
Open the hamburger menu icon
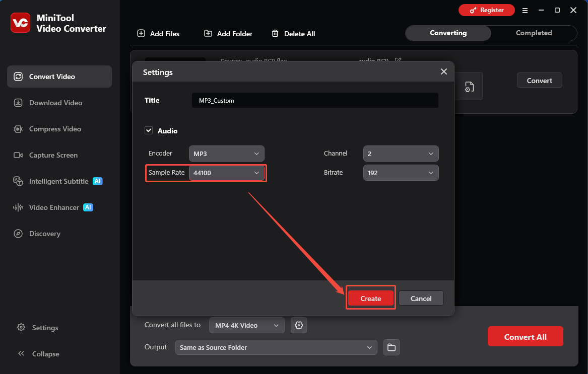(525, 11)
